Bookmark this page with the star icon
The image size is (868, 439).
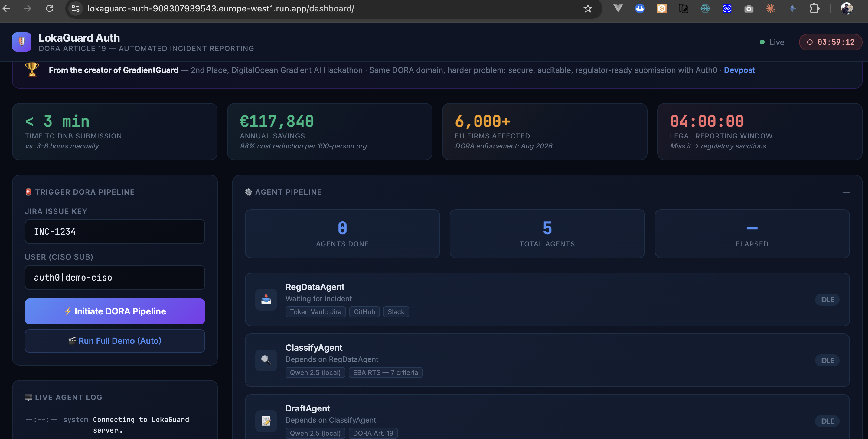pyautogui.click(x=588, y=8)
